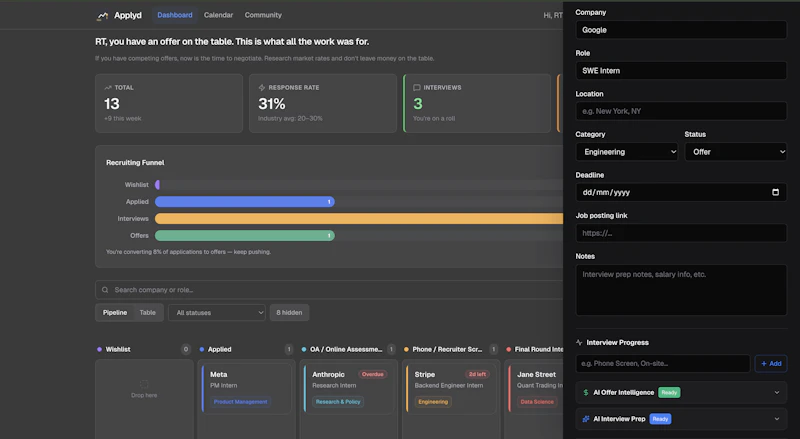
Task: Open the deadline calendar picker icon
Action: (776, 192)
